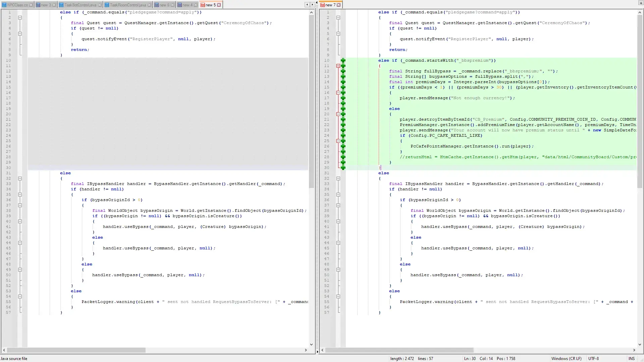
Task: Click the green plus marker on line 27
Action: 343,152
